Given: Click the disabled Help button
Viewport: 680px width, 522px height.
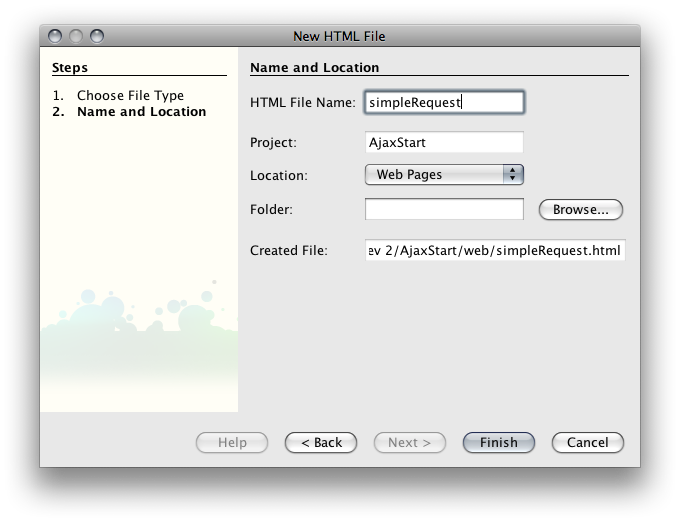Looking at the screenshot, I should (232, 442).
